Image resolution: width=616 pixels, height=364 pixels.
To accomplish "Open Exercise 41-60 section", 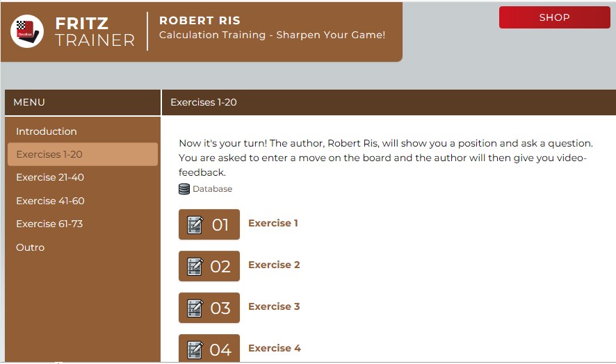I will [50, 201].
